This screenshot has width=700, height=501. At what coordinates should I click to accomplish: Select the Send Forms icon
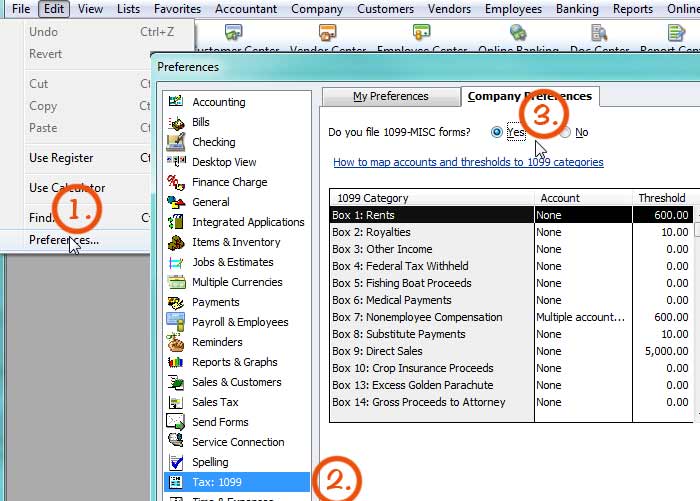point(176,422)
